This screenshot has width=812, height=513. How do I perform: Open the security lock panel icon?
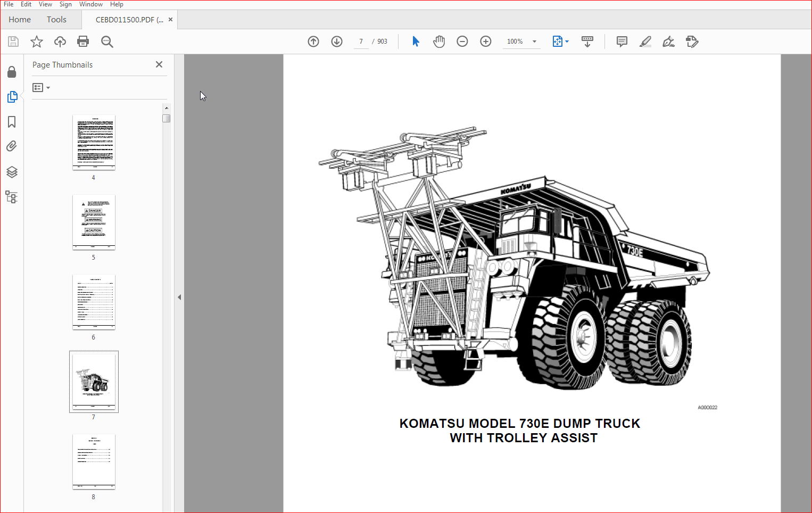(12, 72)
